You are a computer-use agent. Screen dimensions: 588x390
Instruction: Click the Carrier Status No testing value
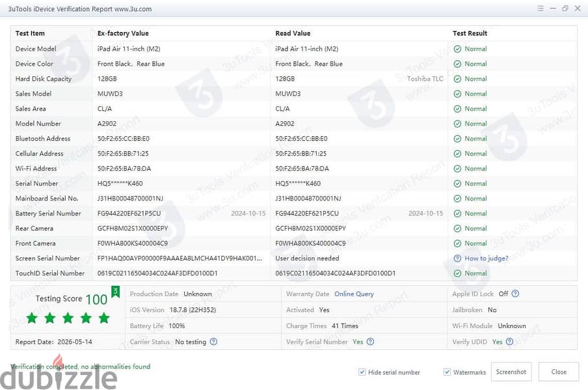pyautogui.click(x=191, y=342)
